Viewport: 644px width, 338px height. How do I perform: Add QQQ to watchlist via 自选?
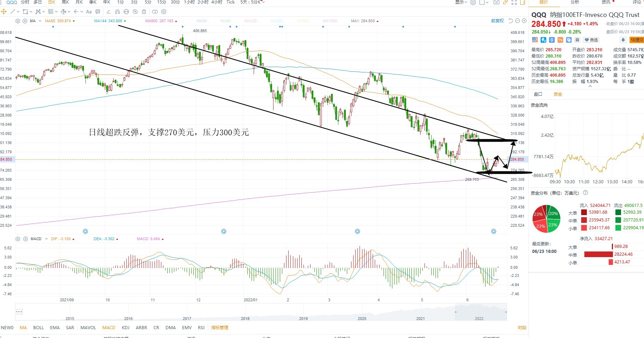click(x=591, y=40)
